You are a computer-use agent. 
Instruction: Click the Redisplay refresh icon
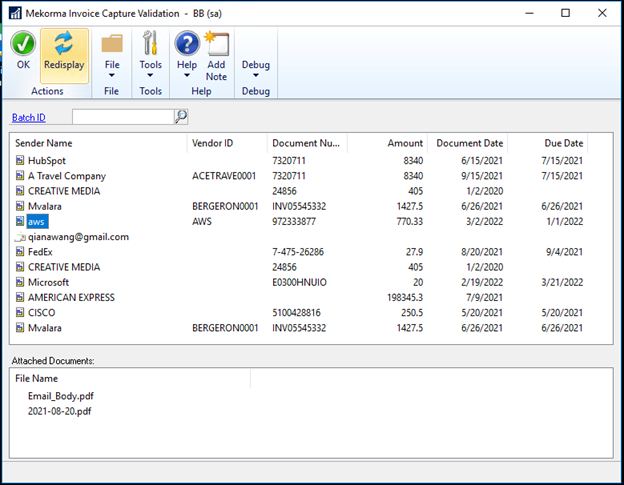click(x=64, y=43)
